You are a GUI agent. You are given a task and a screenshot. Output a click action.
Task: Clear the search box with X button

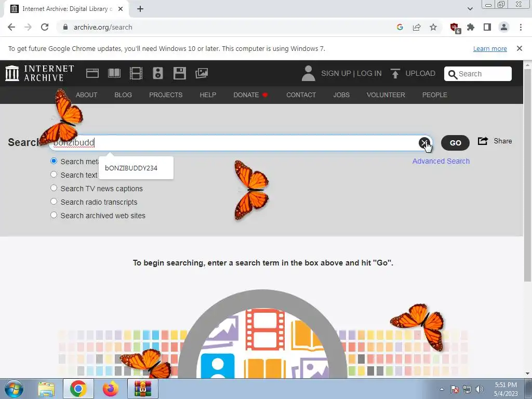[424, 143]
